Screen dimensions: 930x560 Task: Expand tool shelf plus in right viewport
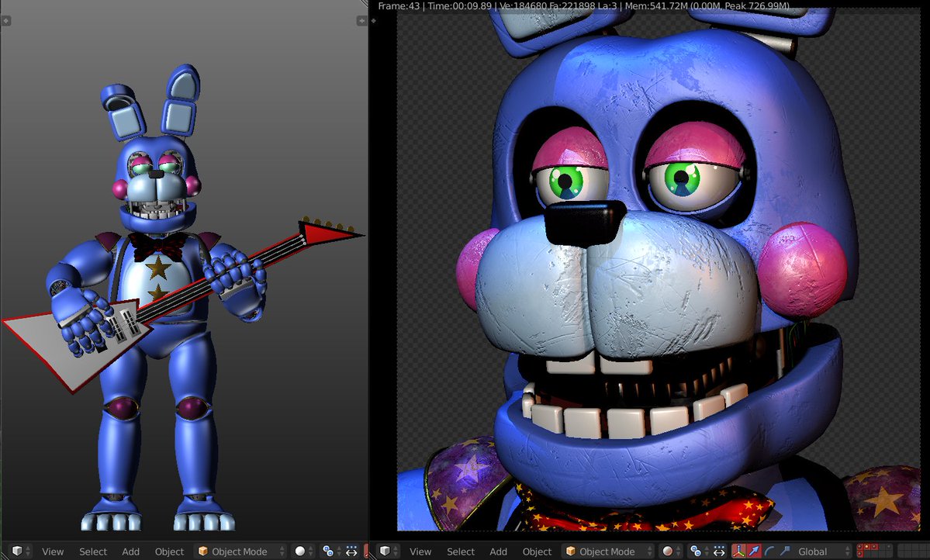click(x=374, y=21)
